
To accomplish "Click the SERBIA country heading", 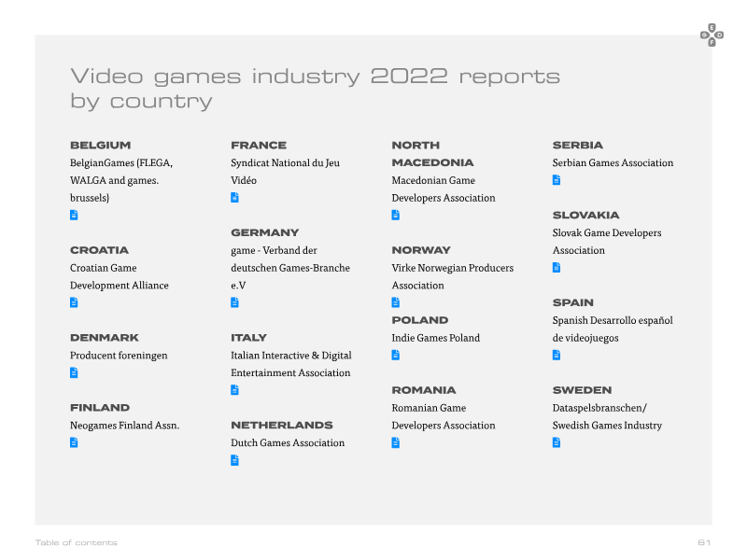I will coord(578,146).
